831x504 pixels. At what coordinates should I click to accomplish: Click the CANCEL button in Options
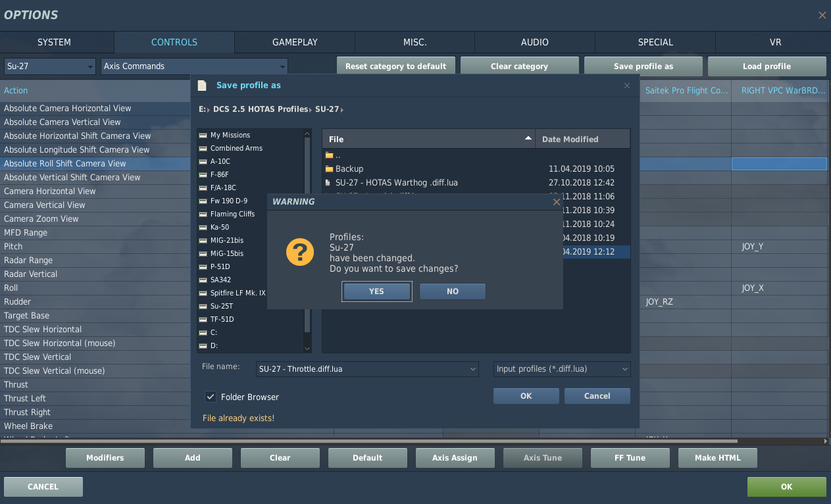[x=43, y=487]
